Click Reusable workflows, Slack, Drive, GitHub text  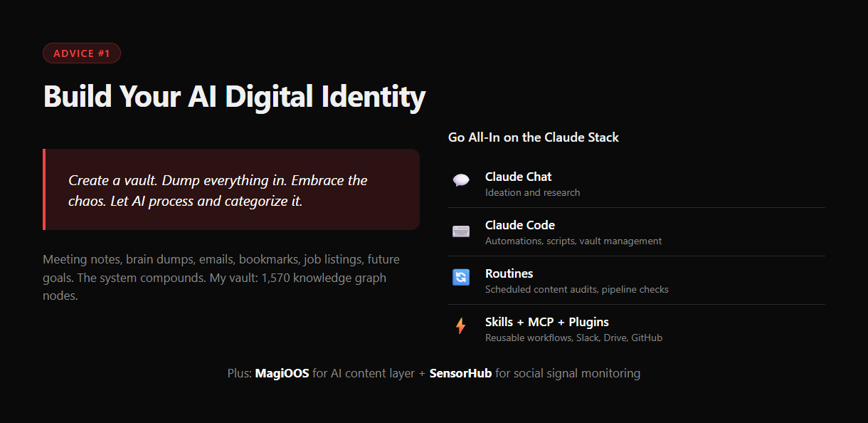click(573, 338)
